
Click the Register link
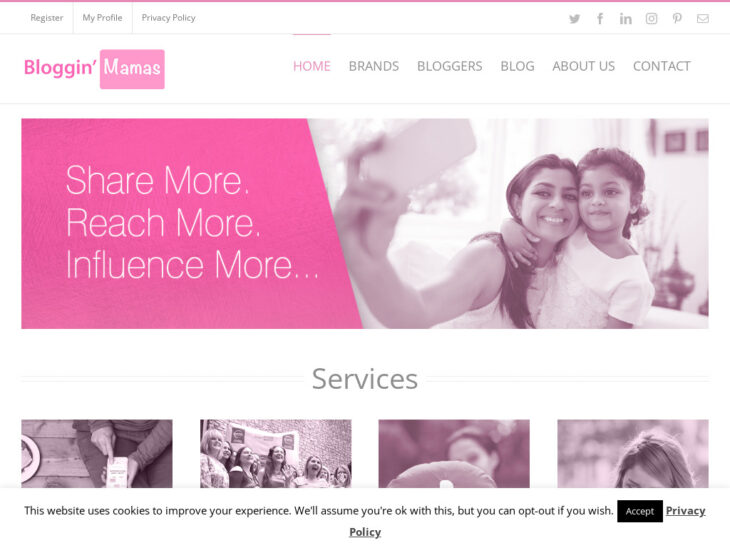tap(47, 18)
